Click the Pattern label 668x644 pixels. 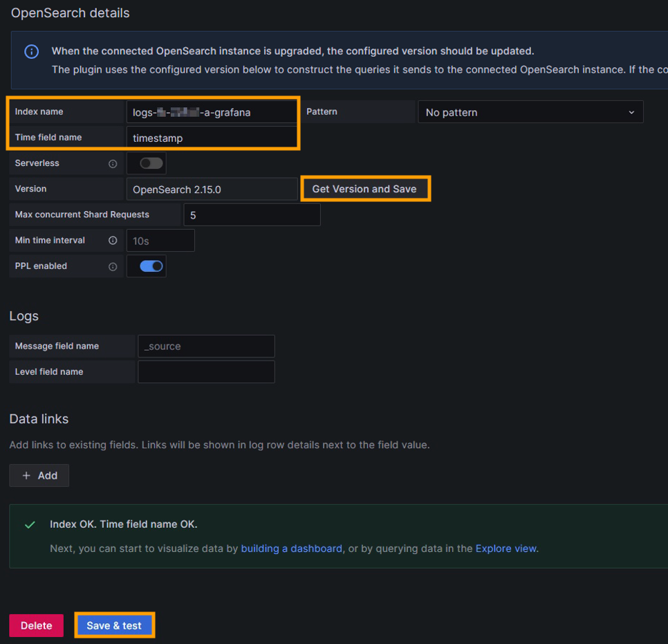click(322, 111)
